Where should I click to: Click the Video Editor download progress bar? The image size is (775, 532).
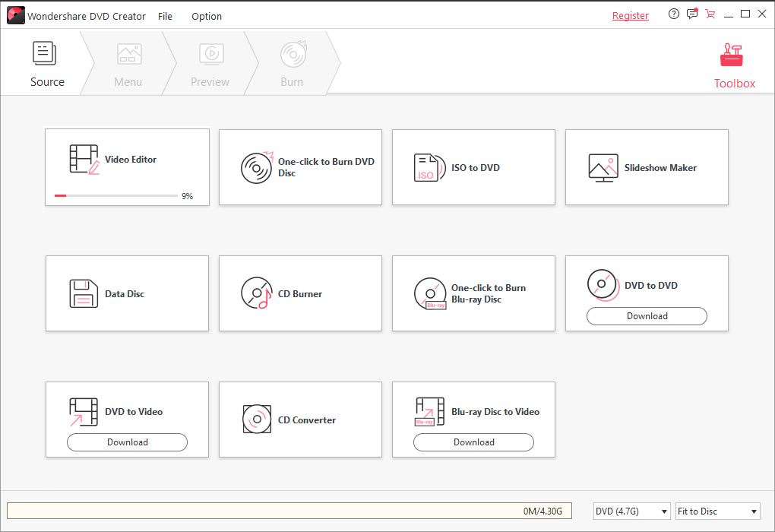[116, 196]
